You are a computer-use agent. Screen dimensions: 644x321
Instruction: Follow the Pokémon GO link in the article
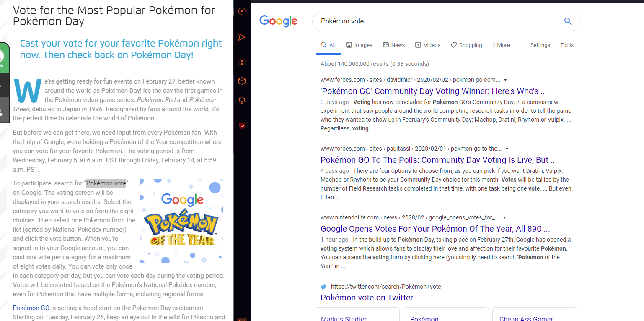click(x=31, y=308)
